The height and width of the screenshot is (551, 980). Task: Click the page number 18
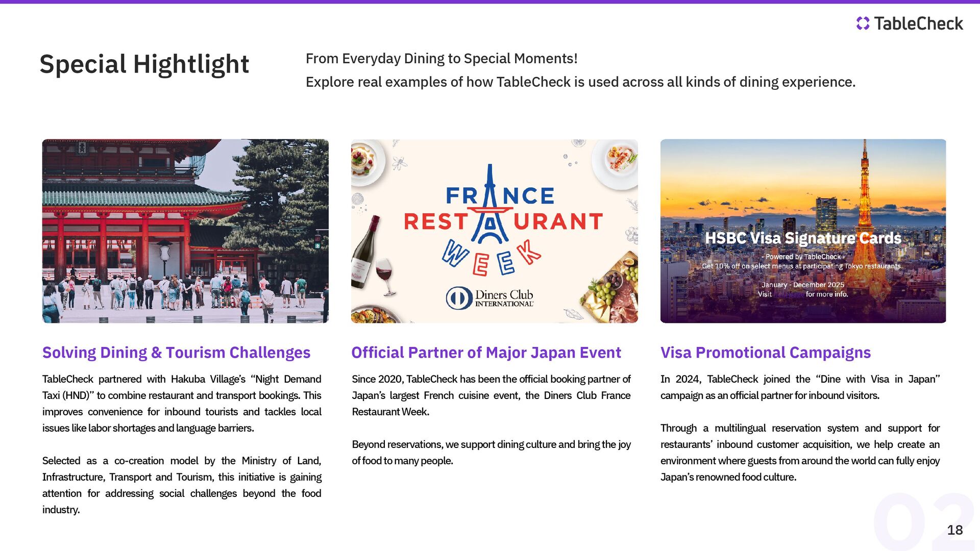[955, 530]
